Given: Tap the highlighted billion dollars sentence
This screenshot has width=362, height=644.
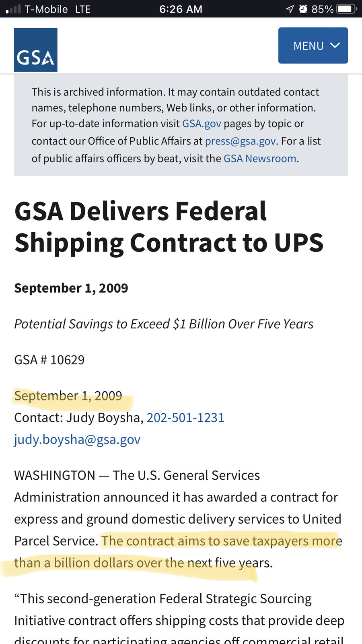Looking at the screenshot, I should coord(178,552).
